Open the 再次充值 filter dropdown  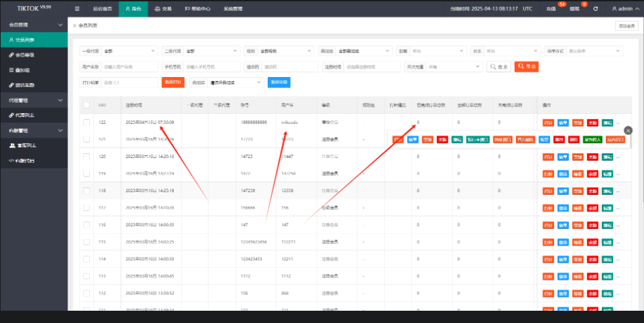pyautogui.click(x=454, y=67)
